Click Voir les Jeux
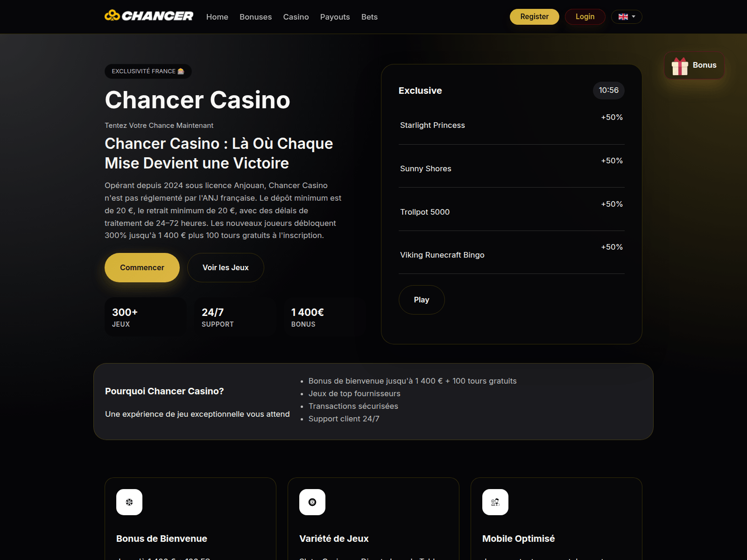 (226, 267)
